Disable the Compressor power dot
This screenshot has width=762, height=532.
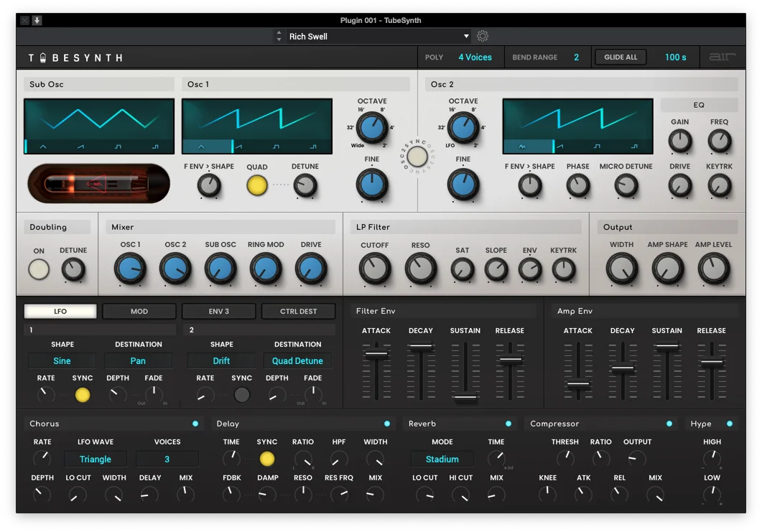[669, 424]
